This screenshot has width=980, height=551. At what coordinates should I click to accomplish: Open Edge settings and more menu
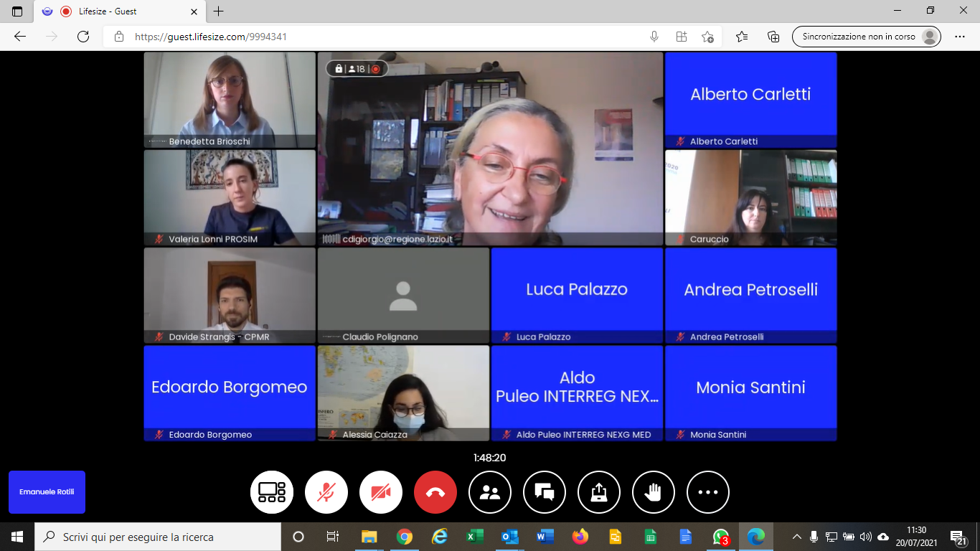point(960,37)
